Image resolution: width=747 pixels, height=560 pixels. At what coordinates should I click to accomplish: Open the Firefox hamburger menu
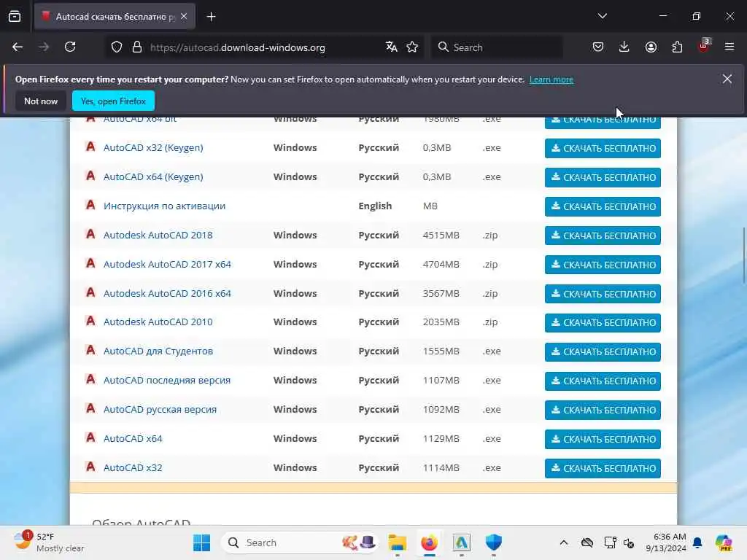click(729, 47)
